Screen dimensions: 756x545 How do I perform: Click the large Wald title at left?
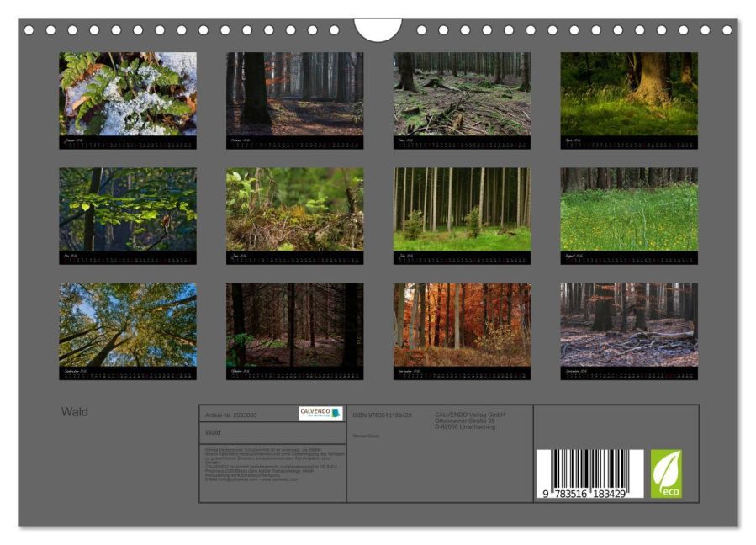74,412
